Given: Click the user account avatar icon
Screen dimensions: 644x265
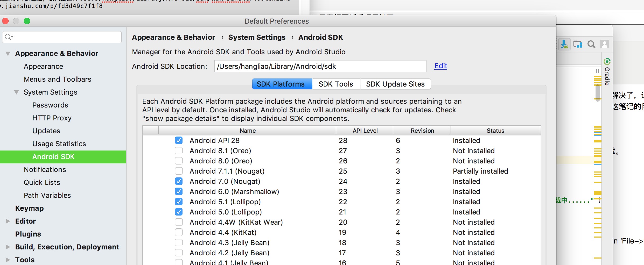Looking at the screenshot, I should click(x=605, y=44).
